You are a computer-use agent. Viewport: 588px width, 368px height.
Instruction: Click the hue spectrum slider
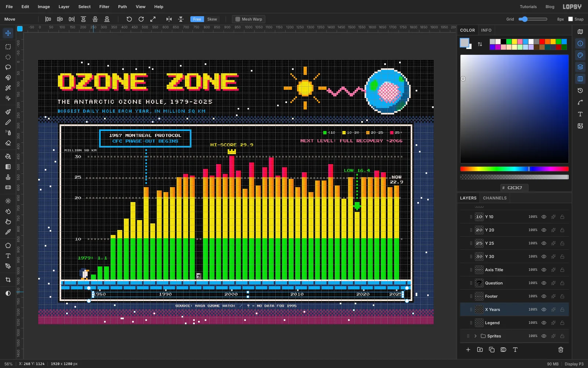pyautogui.click(x=514, y=169)
